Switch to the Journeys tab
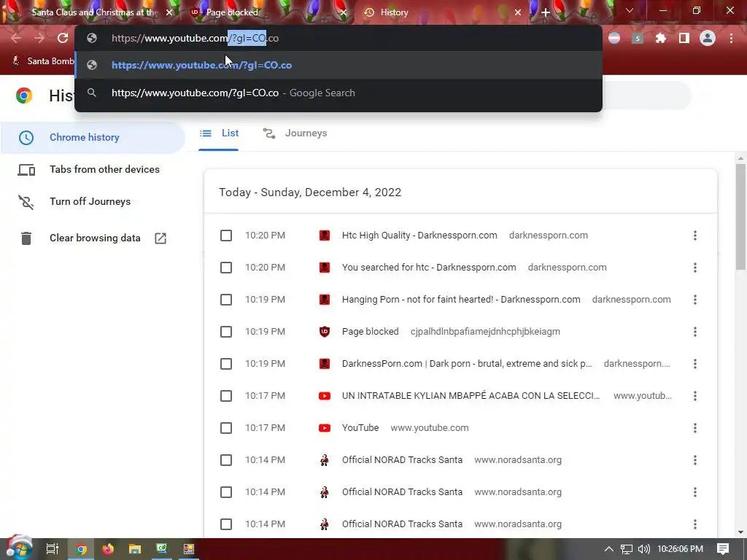The image size is (747, 560). (295, 133)
